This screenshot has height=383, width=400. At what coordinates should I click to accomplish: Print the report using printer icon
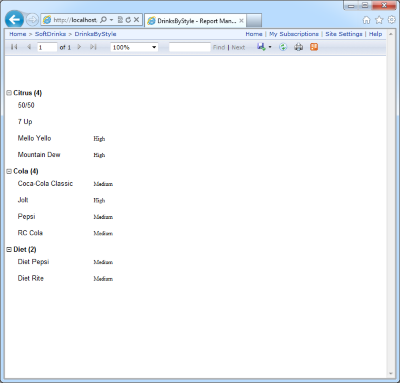(299, 47)
